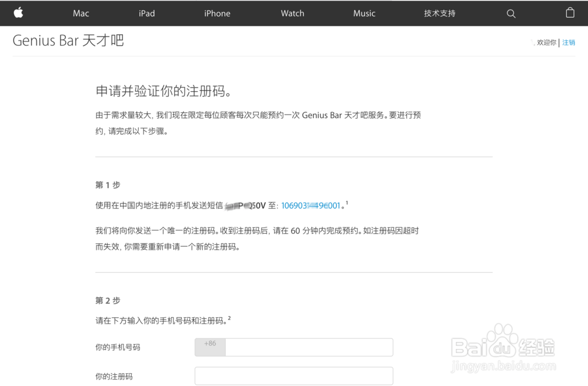
Task: Open the Watch navigation item
Action: (292, 14)
